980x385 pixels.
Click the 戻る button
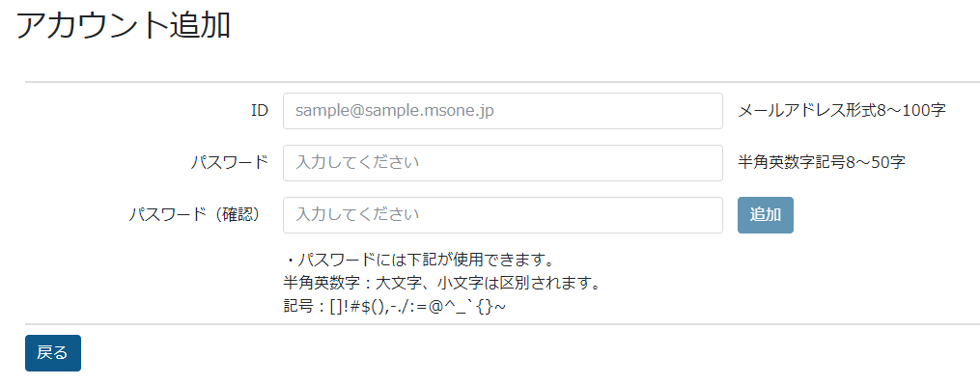click(52, 353)
